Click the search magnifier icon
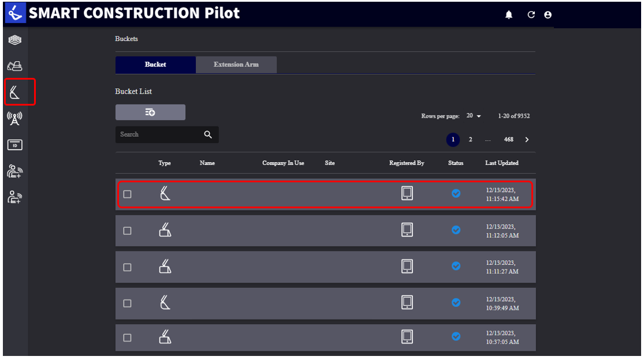644x360 pixels. click(x=208, y=134)
